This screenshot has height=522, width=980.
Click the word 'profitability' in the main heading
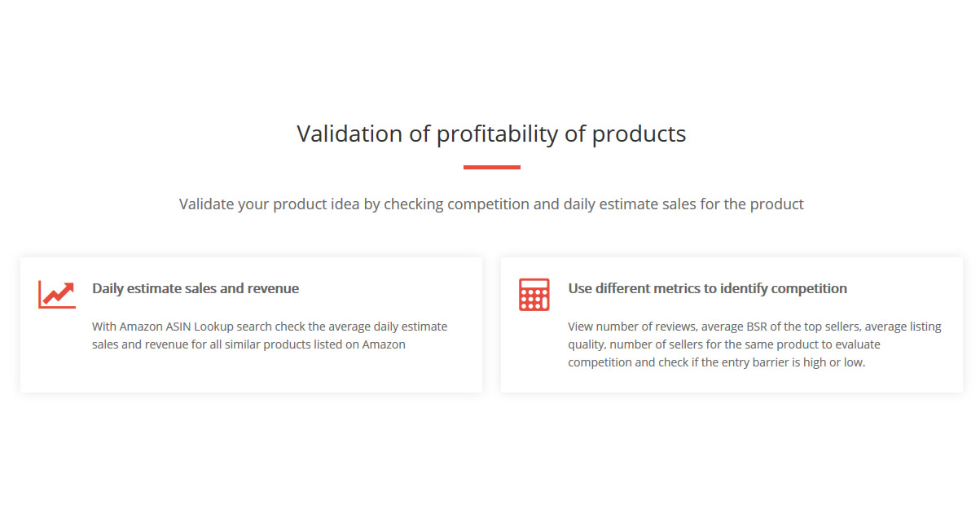click(498, 134)
